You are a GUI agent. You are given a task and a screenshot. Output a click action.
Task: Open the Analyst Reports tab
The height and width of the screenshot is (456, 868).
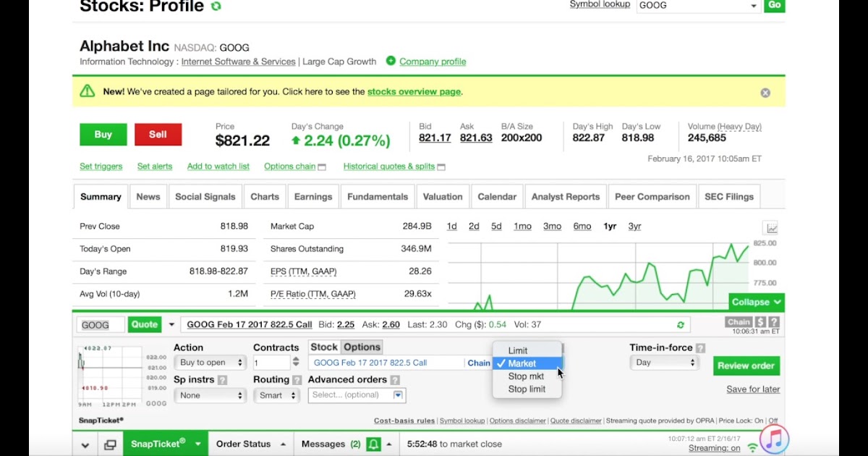[x=566, y=197]
